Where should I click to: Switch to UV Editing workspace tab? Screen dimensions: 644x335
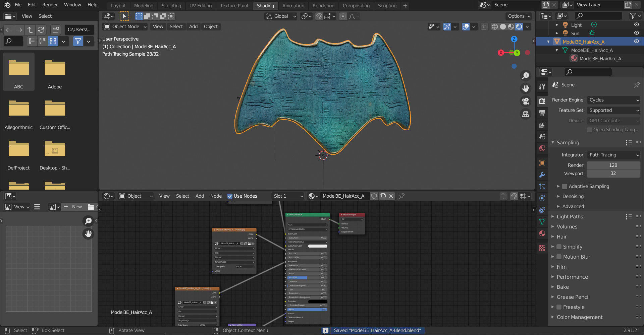coord(201,5)
